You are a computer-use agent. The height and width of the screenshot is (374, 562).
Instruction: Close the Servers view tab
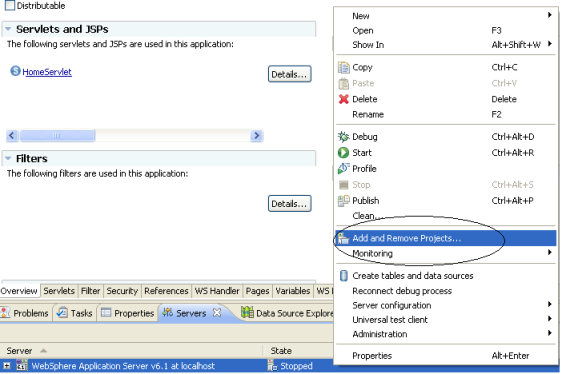point(217,313)
